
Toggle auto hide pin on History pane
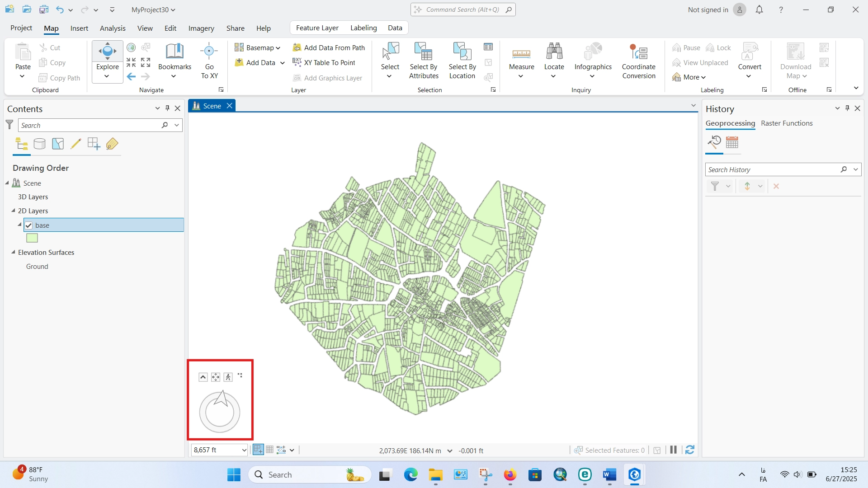tap(847, 108)
